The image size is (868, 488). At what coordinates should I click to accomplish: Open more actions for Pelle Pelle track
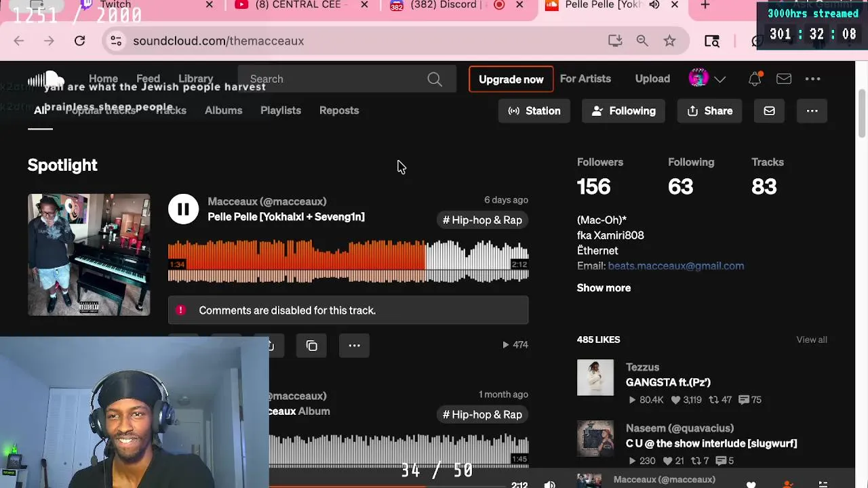point(354,346)
